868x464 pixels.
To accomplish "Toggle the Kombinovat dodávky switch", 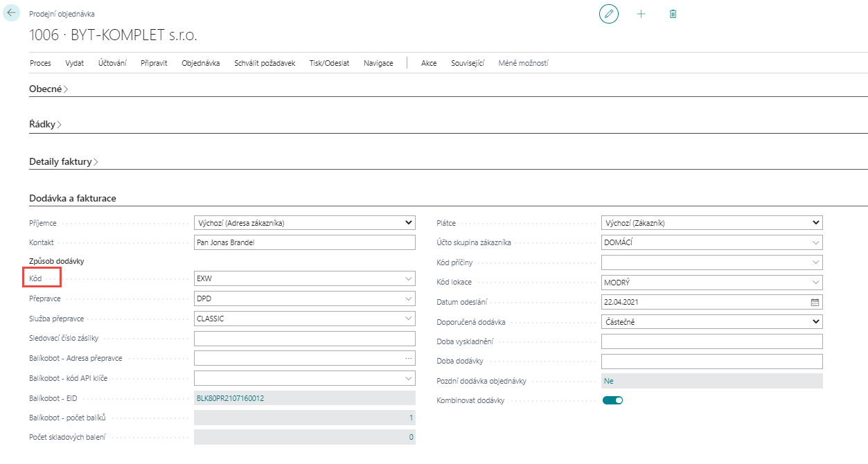I will [612, 400].
